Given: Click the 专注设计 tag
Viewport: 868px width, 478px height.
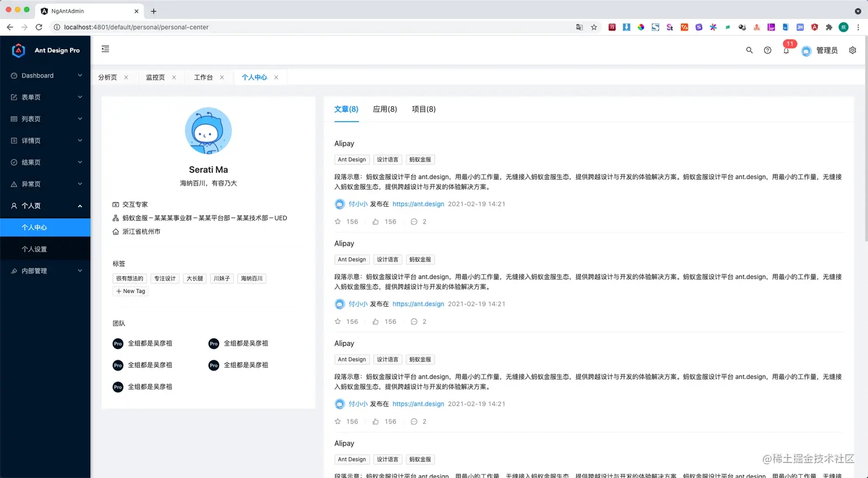Looking at the screenshot, I should tap(165, 279).
